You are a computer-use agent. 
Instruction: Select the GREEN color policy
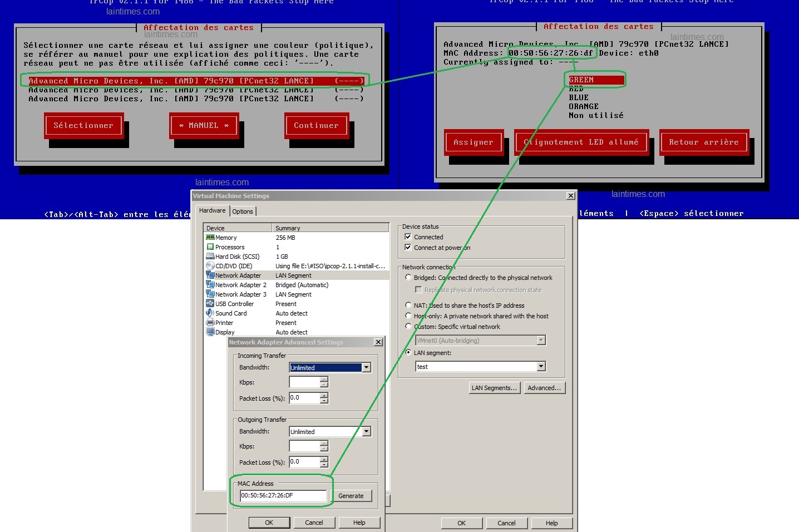point(595,80)
